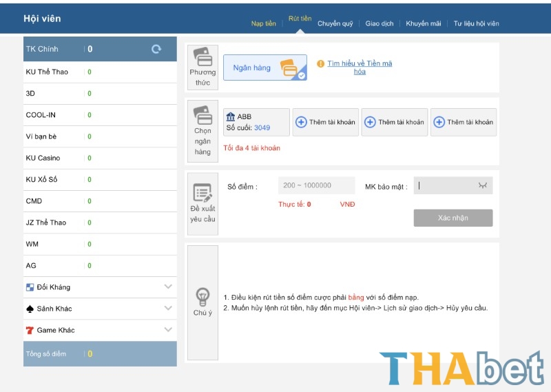The height and width of the screenshot is (392, 551).
Task: Click the card icon on Ngân hàng option
Action: coord(289,68)
